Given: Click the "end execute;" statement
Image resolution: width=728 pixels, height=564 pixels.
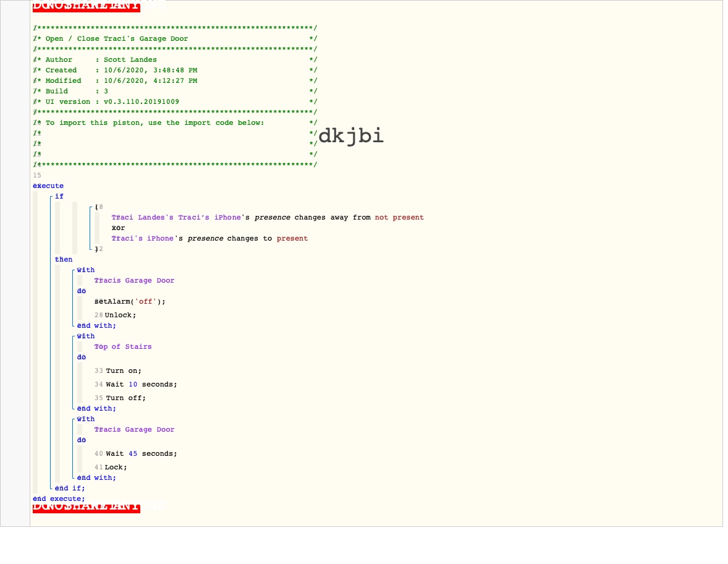Looking at the screenshot, I should click(x=59, y=499).
